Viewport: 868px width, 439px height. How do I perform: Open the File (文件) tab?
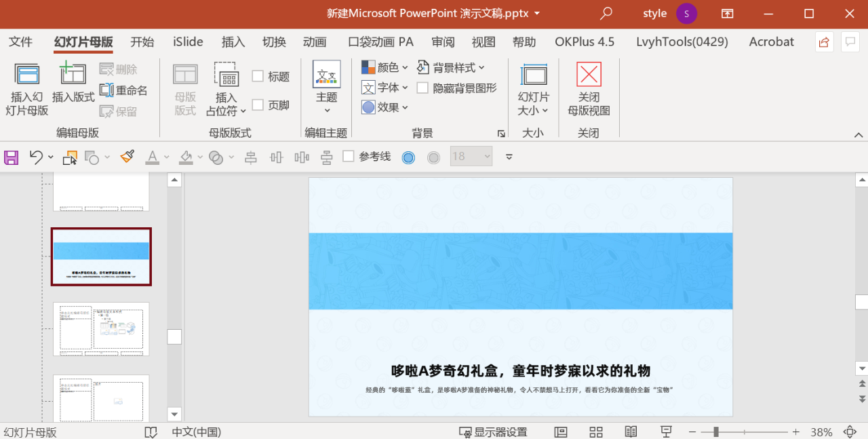click(20, 42)
